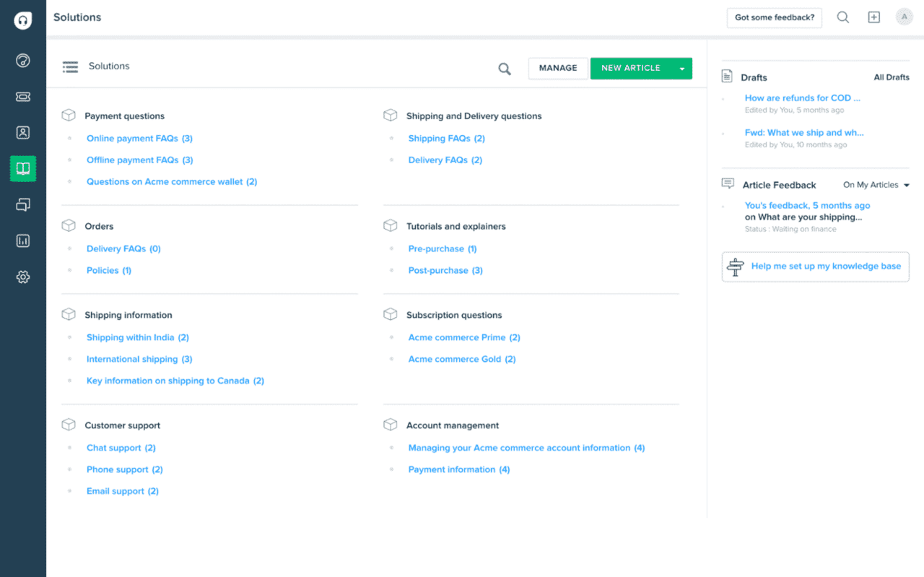The height and width of the screenshot is (577, 924).
Task: Open the Tickets icon in sidebar
Action: click(x=23, y=97)
